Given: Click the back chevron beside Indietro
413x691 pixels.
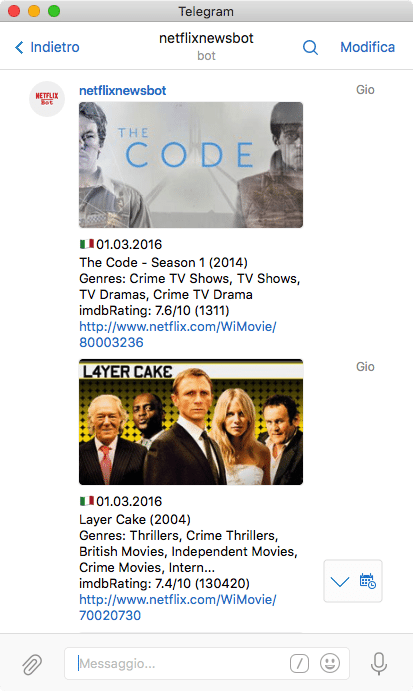Looking at the screenshot, I should (x=19, y=47).
